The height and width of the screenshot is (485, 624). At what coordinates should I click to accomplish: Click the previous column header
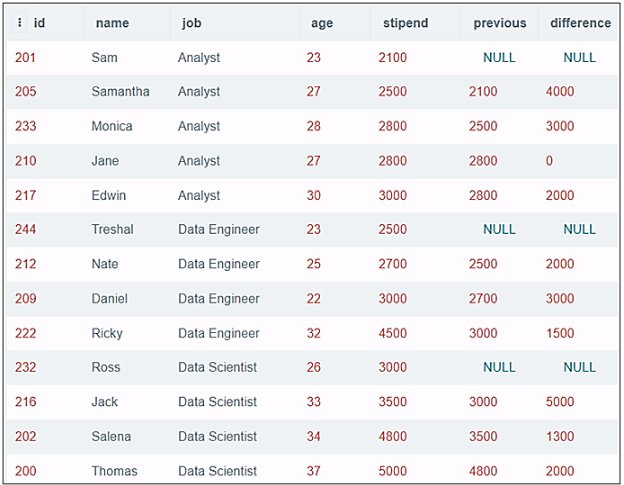[499, 23]
